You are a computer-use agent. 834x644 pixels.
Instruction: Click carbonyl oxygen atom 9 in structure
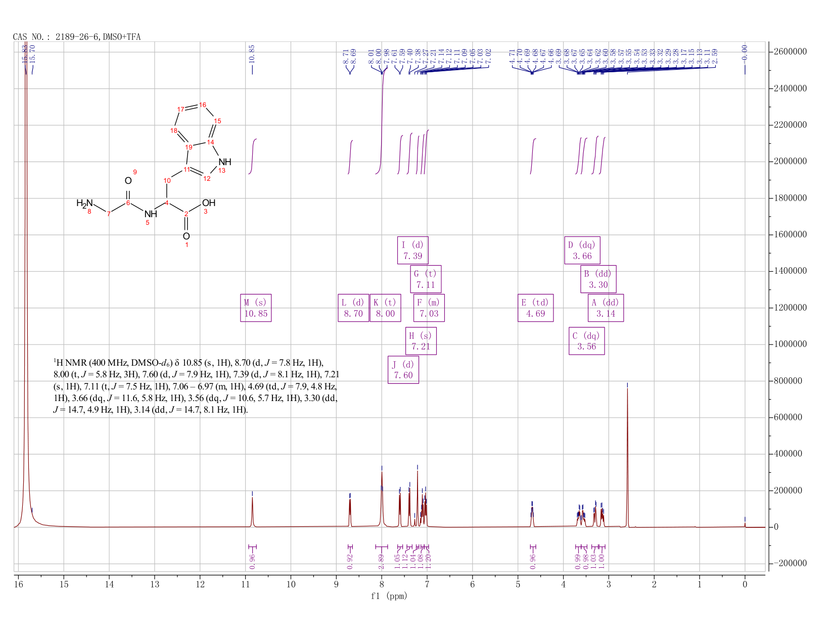pos(128,180)
